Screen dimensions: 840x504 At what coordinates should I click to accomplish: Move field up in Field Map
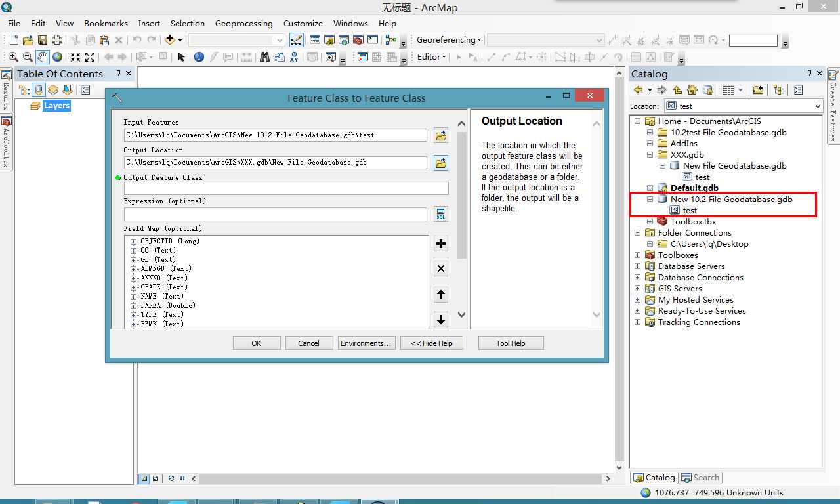tap(441, 295)
